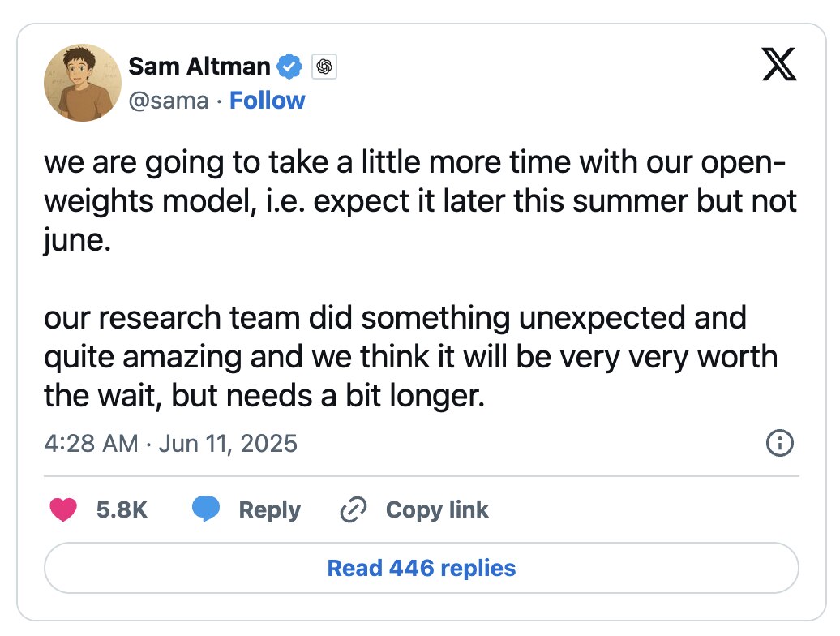Open the circled info icon
840x636 pixels.
[779, 443]
